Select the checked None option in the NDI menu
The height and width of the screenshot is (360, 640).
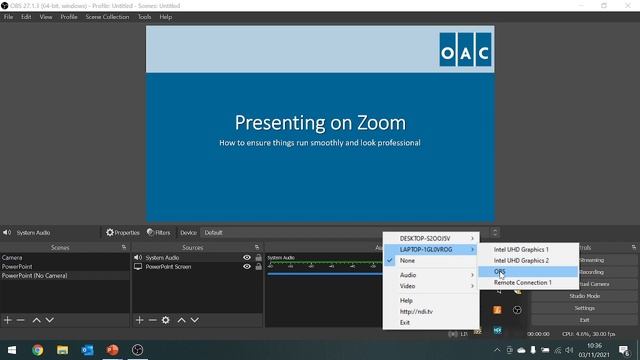tap(431, 260)
